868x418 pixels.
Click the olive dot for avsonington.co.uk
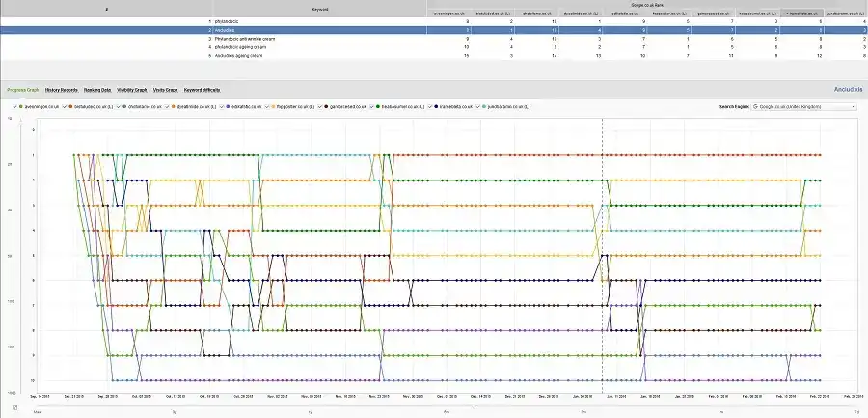21,106
